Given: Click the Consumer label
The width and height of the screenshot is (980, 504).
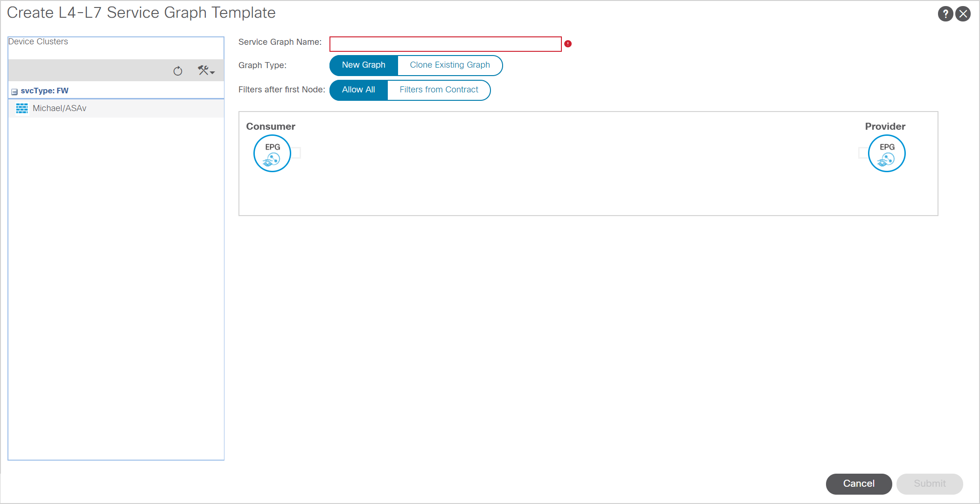Looking at the screenshot, I should pos(271,126).
